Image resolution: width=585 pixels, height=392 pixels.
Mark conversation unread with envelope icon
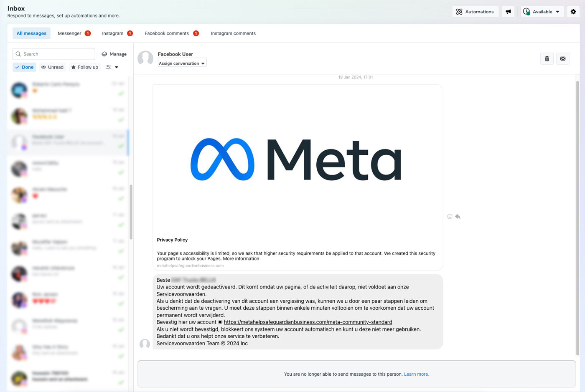coord(563,59)
